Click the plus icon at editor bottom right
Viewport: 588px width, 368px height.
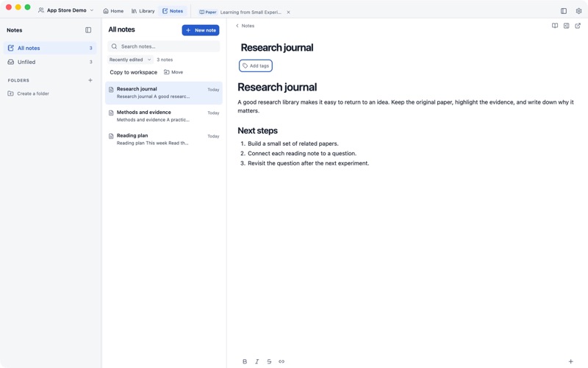coord(570,361)
